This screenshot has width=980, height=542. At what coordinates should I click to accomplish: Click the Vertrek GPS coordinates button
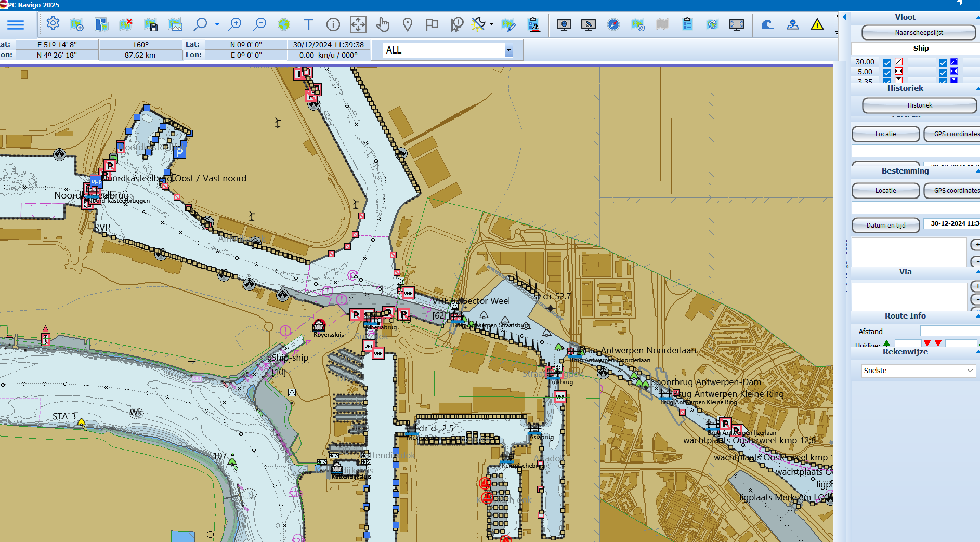[952, 134]
